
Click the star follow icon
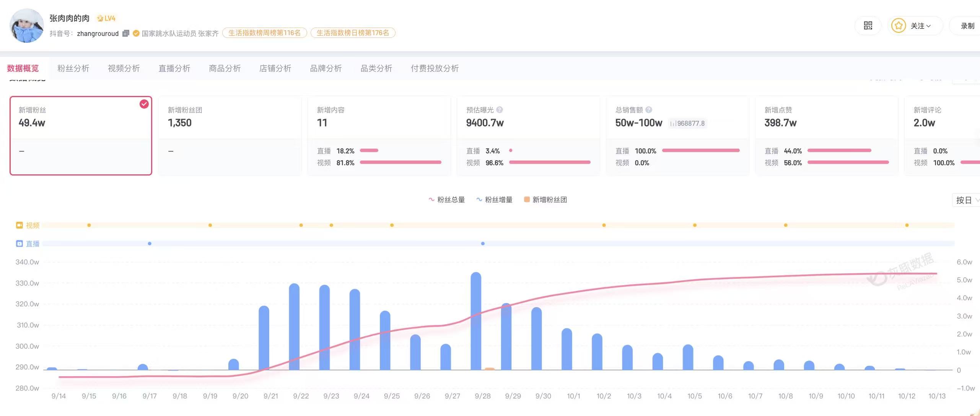coord(898,26)
